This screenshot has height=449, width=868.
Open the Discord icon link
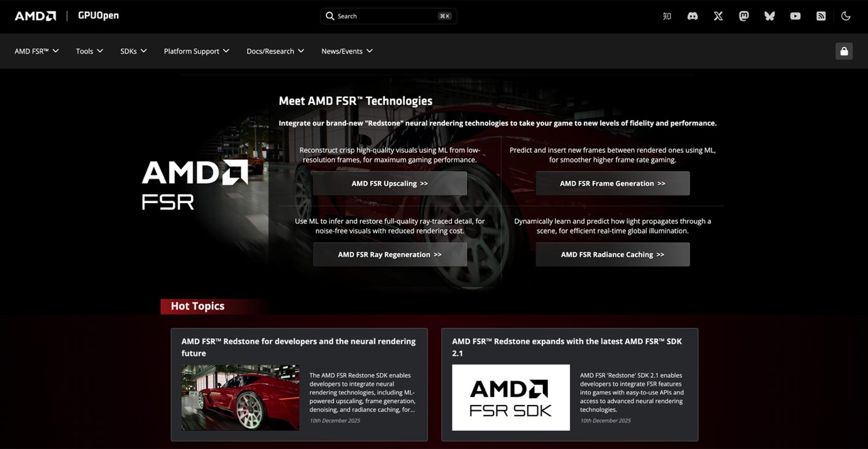[693, 16]
